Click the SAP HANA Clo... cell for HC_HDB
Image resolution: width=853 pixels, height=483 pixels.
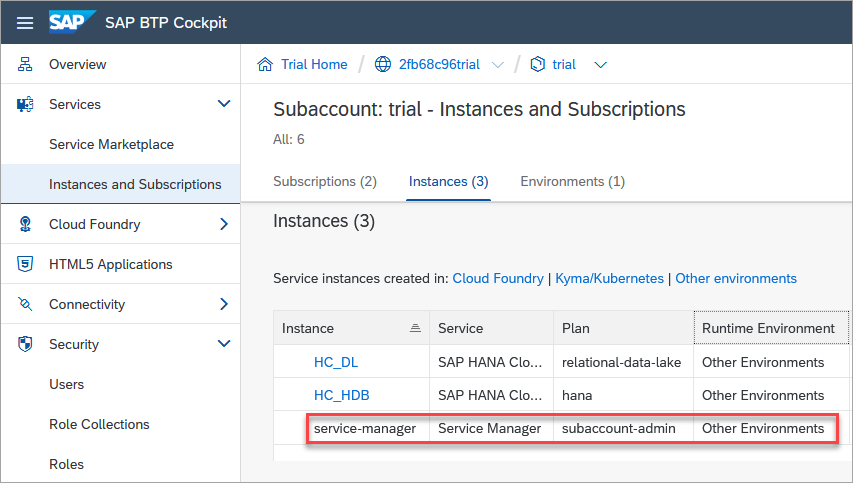490,395
